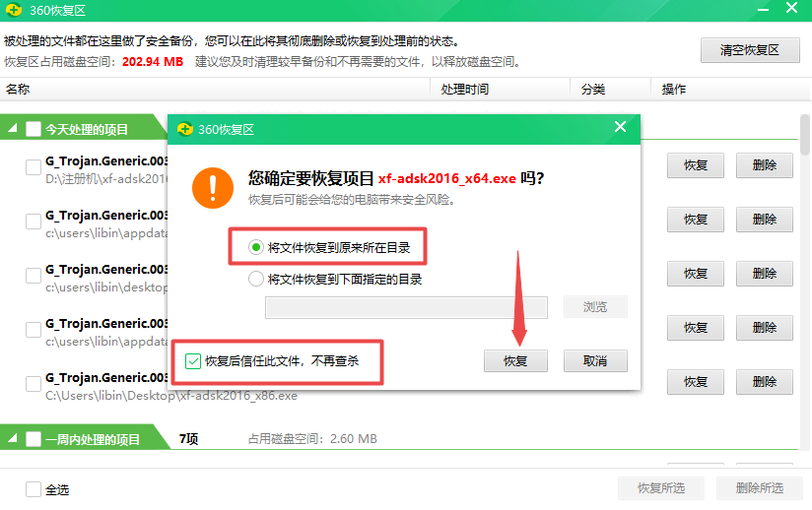Select 将文件恢复到原来所在目录 radio option

[x=256, y=247]
